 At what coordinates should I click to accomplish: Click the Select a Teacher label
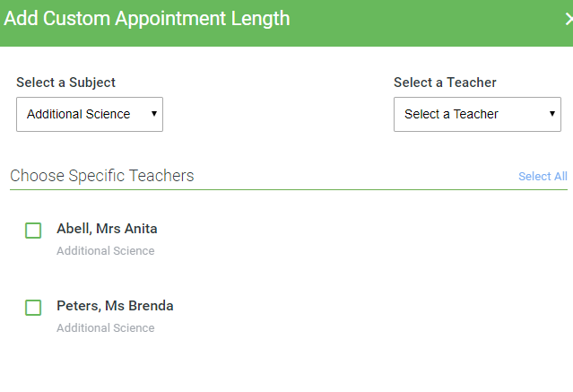(445, 83)
